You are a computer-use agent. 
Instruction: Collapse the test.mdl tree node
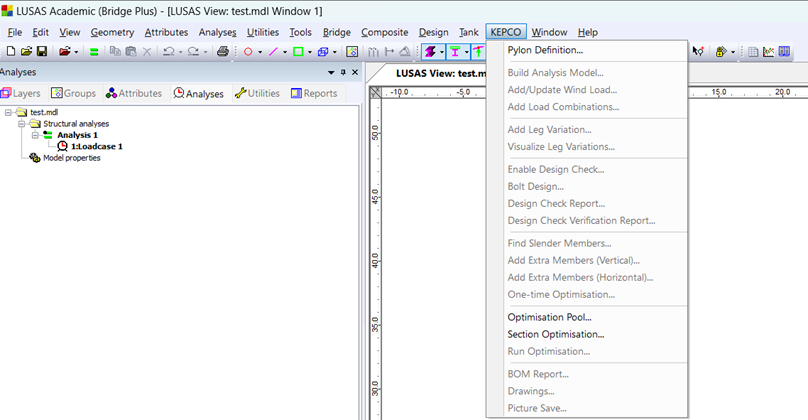coord(8,113)
